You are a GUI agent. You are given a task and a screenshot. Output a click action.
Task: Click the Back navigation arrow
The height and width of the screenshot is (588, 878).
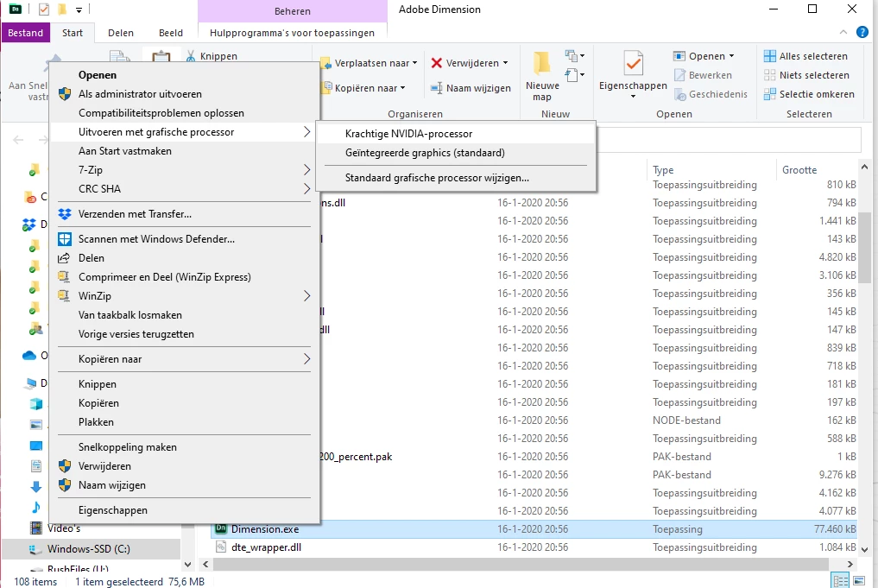(18, 139)
